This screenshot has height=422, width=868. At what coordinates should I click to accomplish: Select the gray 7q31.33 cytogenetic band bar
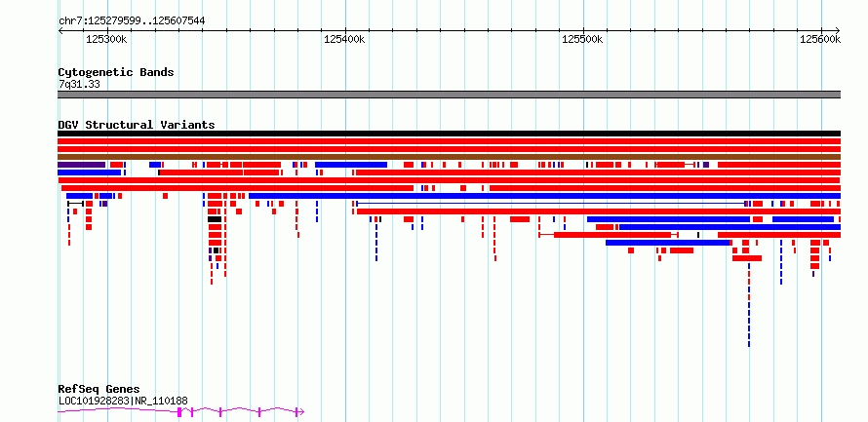point(449,95)
